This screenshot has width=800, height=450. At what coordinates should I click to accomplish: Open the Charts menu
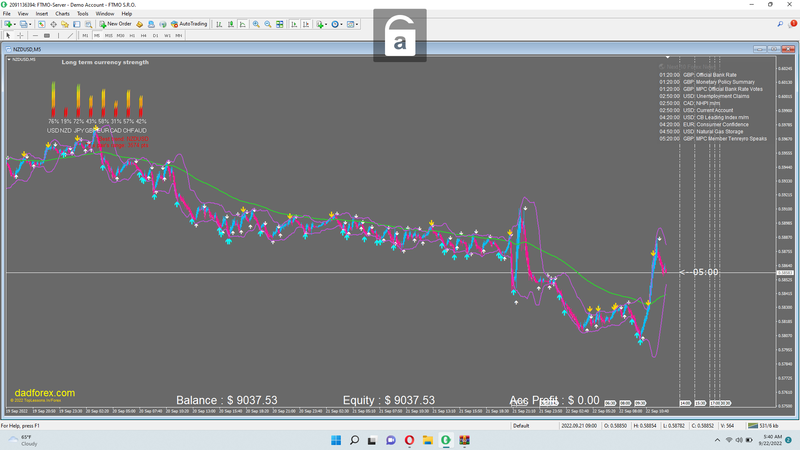click(x=62, y=14)
